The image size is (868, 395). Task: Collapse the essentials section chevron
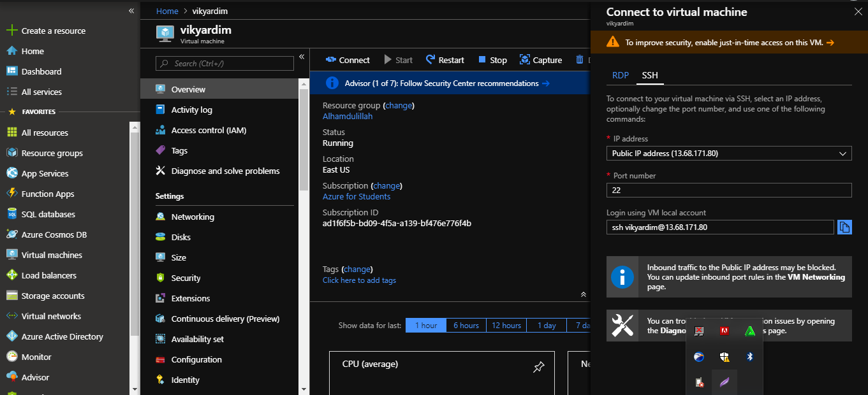tap(583, 294)
